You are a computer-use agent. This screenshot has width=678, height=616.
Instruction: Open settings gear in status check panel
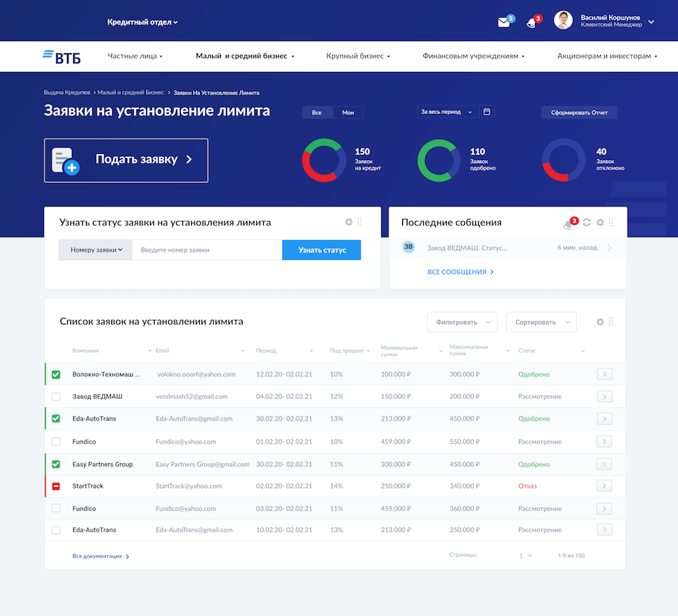(x=348, y=222)
